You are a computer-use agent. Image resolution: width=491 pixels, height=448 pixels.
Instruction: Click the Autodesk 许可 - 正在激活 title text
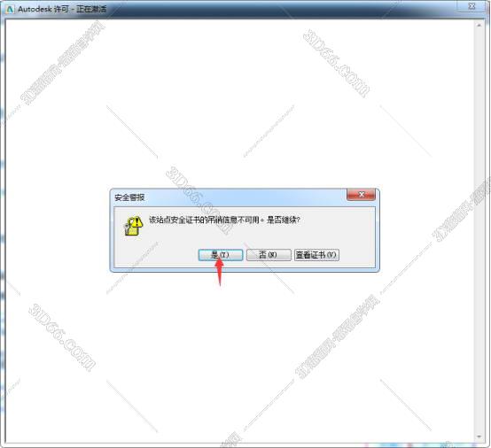62,9
